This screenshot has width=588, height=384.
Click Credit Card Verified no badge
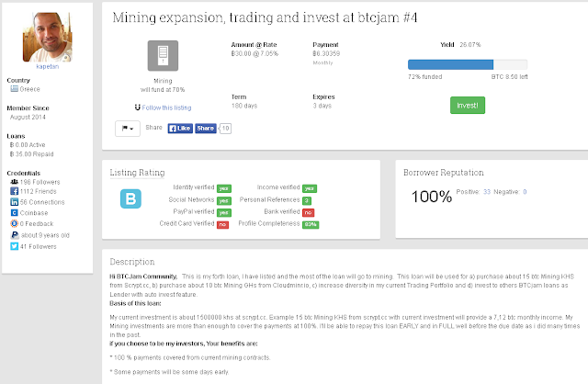coord(222,225)
